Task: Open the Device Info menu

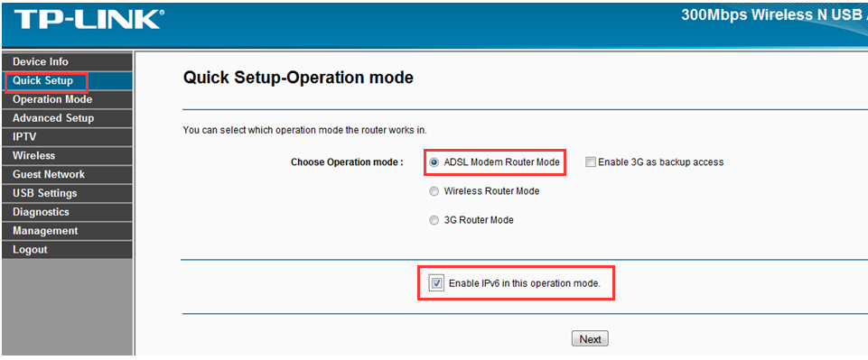Action: tap(67, 62)
